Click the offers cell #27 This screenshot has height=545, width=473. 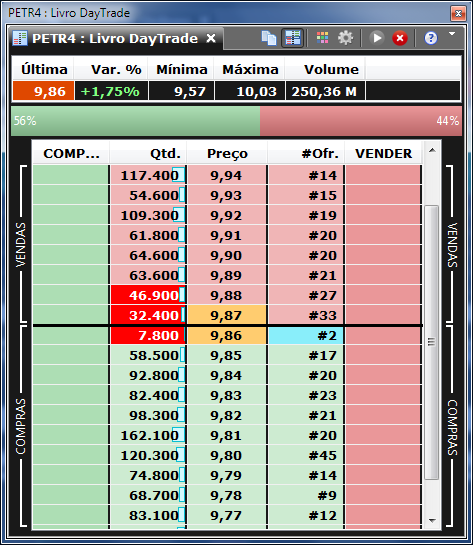(306, 295)
